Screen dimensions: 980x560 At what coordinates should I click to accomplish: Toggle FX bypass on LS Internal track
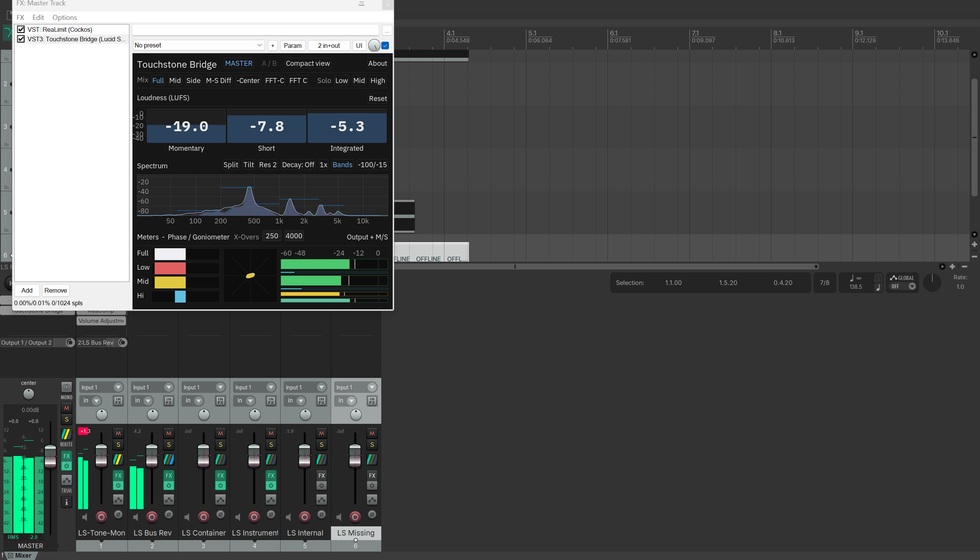322,485
